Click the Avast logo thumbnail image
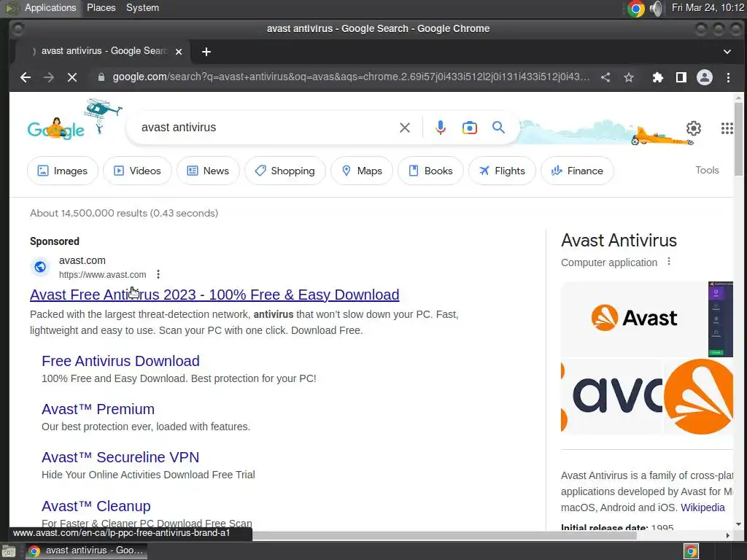747x560 pixels. pos(634,319)
